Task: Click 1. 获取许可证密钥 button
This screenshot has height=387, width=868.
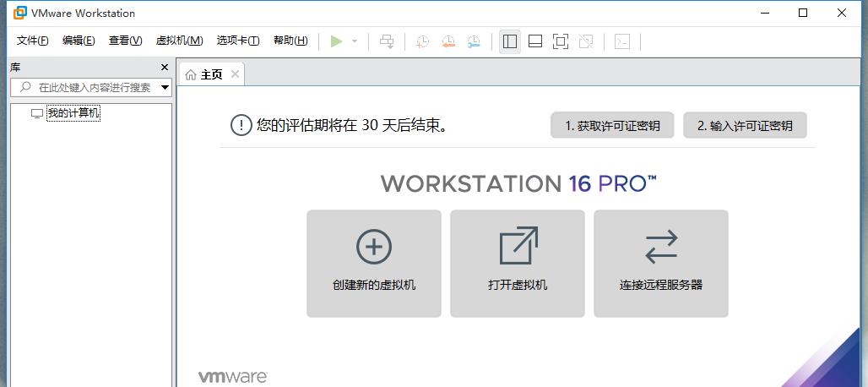Action: 612,126
